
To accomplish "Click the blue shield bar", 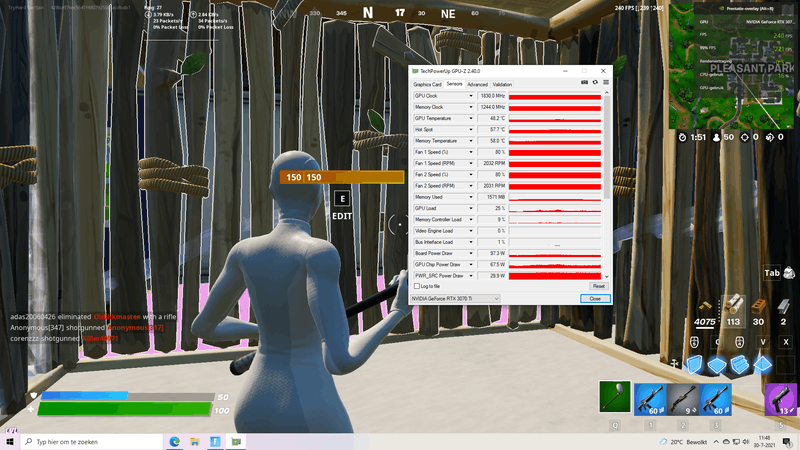I will click(85, 395).
